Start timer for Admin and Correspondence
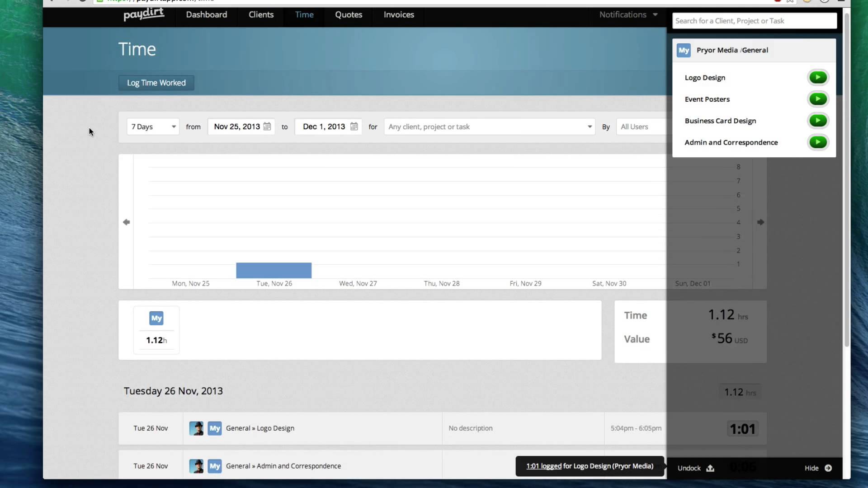 [818, 142]
